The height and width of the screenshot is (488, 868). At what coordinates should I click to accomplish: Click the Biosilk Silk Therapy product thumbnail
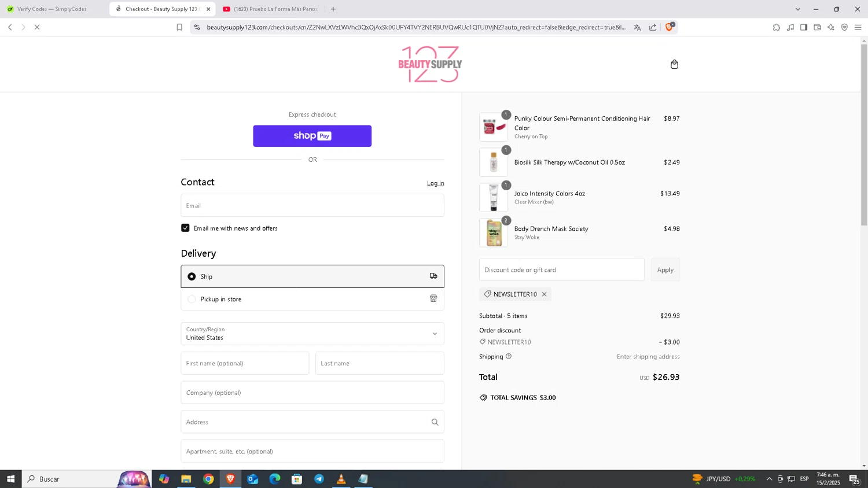tap(494, 162)
